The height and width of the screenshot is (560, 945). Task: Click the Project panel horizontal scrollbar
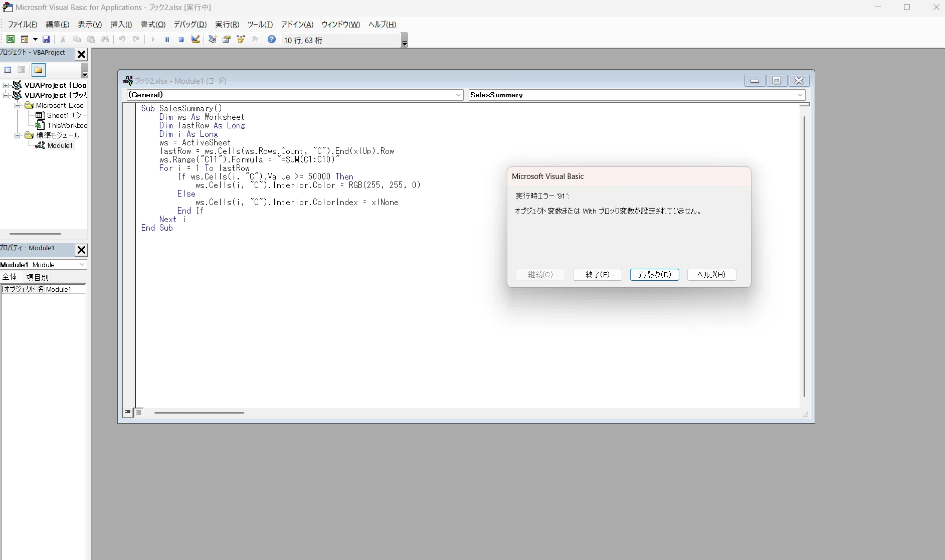[x=35, y=234]
